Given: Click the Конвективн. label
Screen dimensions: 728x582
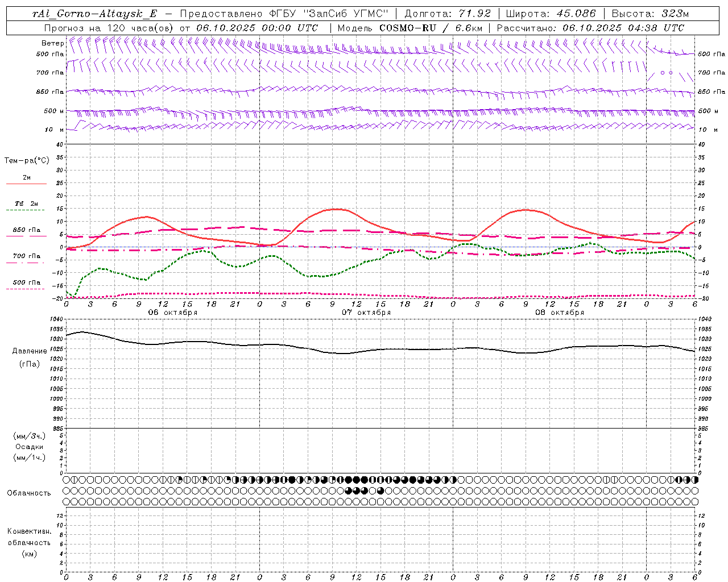Looking at the screenshot, I should coord(30,531).
